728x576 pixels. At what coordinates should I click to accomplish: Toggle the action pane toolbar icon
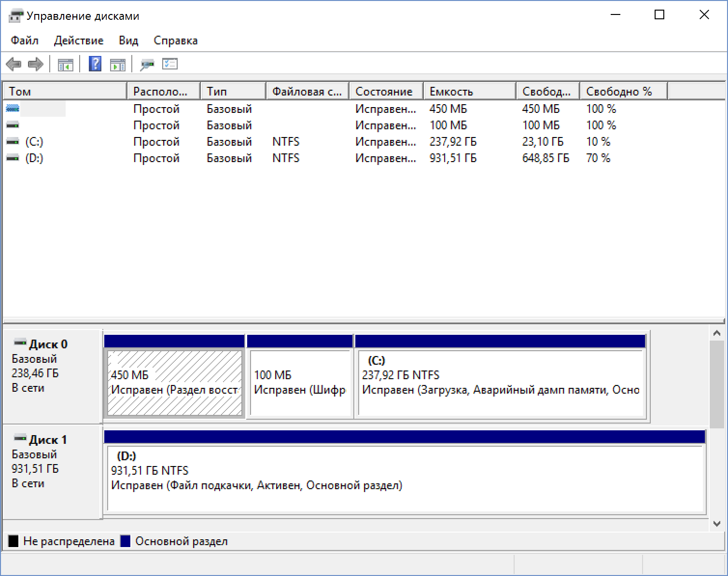point(117,64)
